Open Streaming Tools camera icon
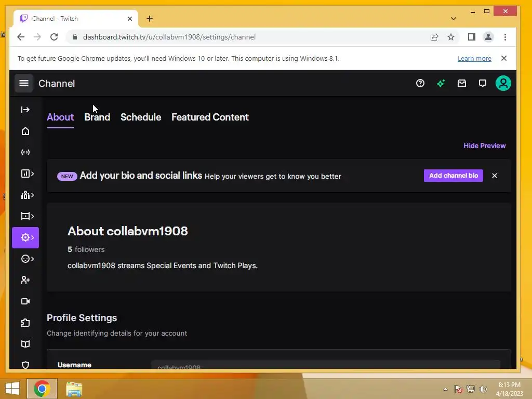The image size is (532, 399). pos(25,301)
